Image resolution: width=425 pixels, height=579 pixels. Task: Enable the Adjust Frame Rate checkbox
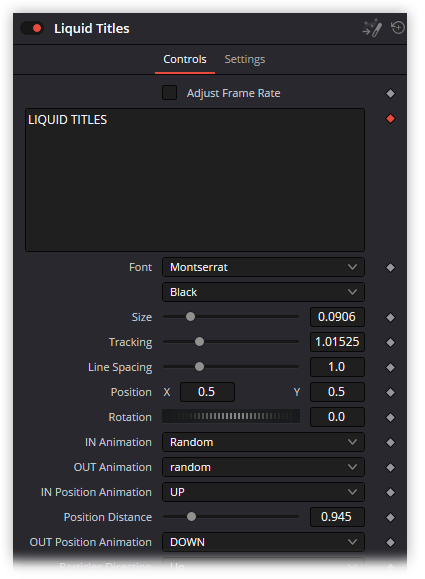(x=169, y=93)
